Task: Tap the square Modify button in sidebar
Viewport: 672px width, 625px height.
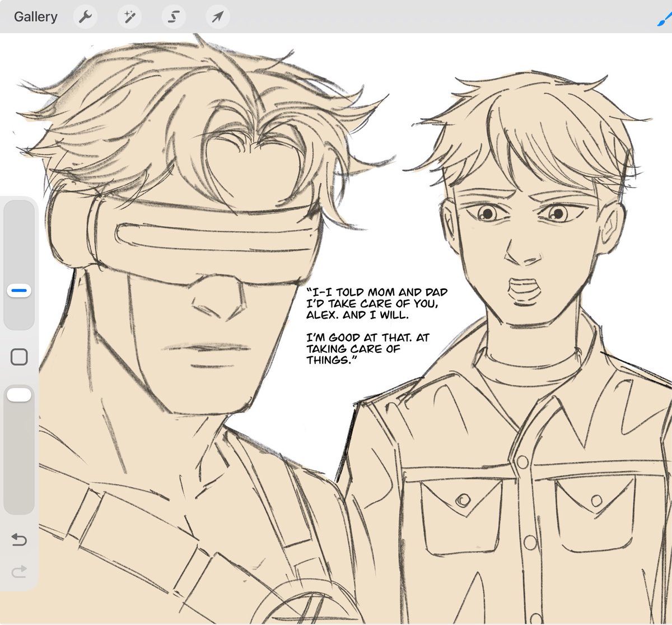Action: [19, 357]
